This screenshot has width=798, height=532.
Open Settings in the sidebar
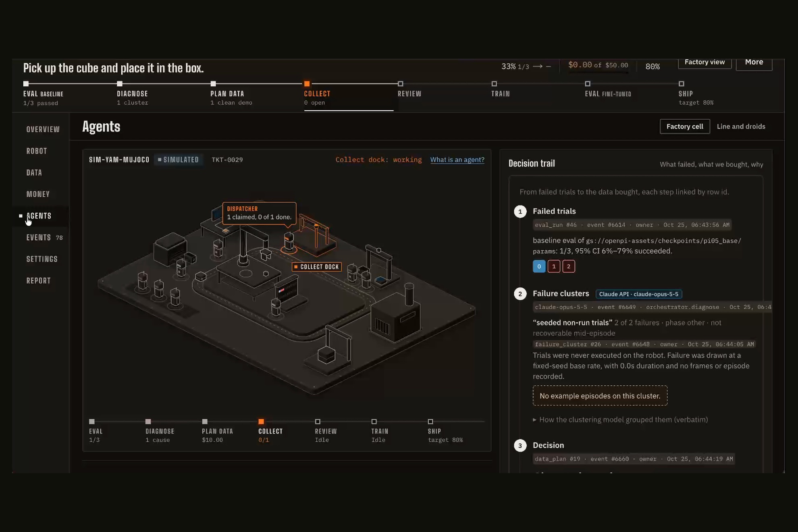(x=42, y=259)
